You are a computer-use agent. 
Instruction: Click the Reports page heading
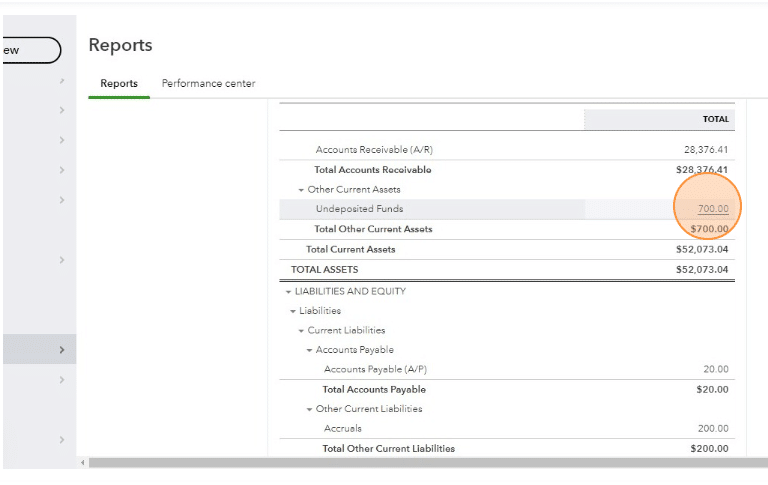tap(120, 45)
